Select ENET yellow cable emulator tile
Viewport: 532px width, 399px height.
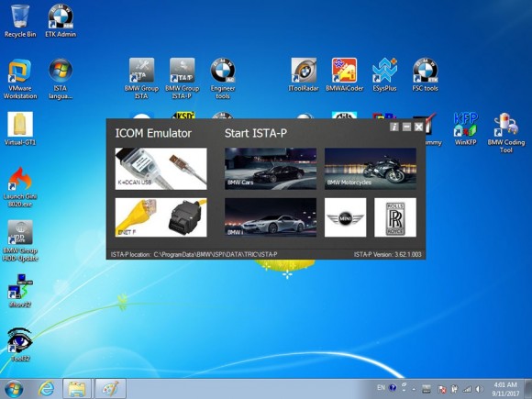(161, 217)
